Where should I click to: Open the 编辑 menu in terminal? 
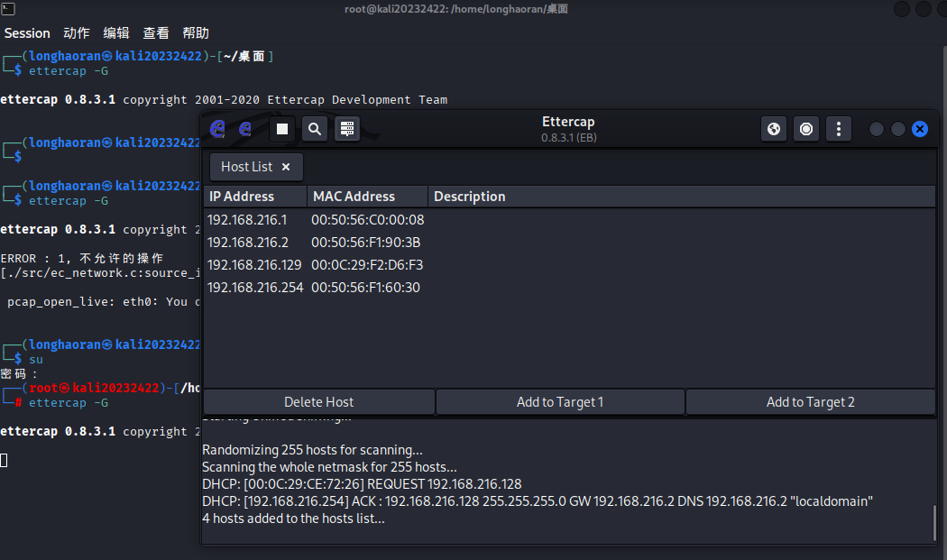coord(116,33)
